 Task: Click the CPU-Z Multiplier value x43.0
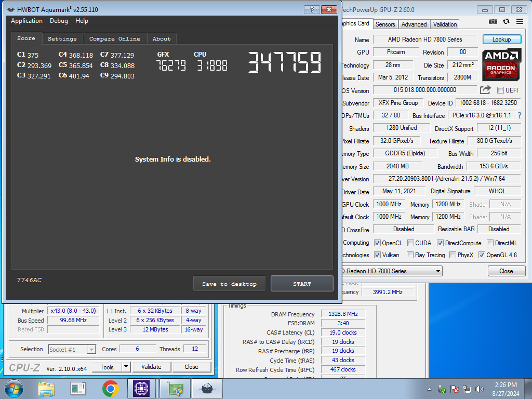(x=73, y=311)
